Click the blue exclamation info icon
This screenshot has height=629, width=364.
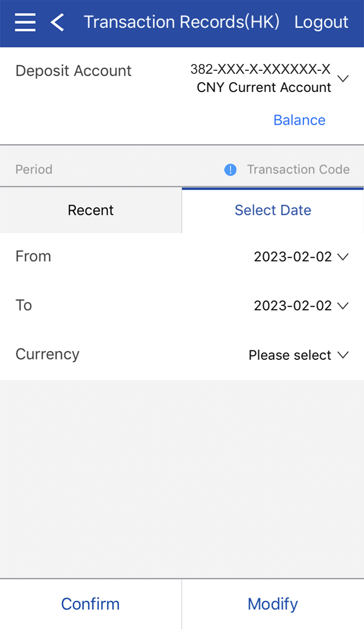point(230,170)
